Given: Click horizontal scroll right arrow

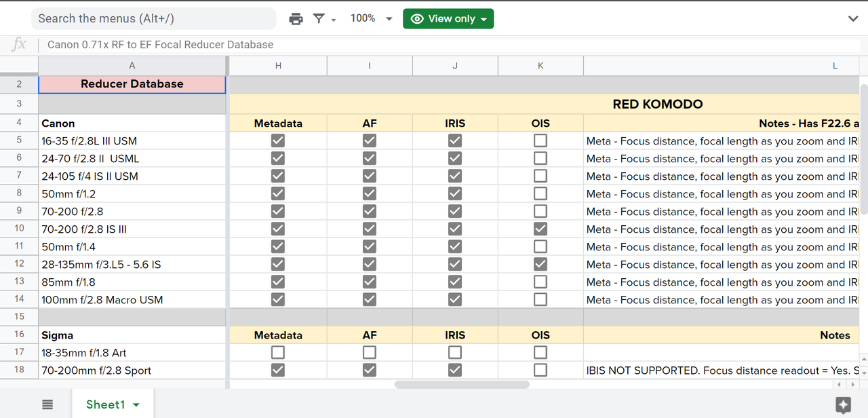Looking at the screenshot, I should [853, 385].
